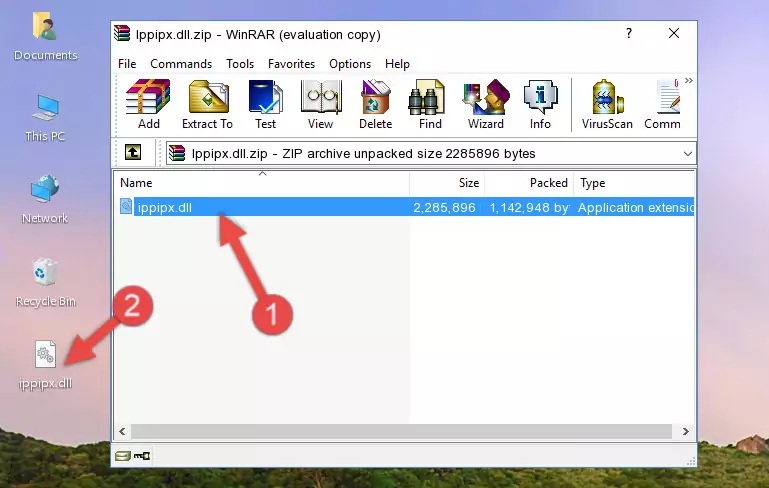Click the right arrow of horizontal scrollbar
Image resolution: width=769 pixels, height=488 pixels.
[685, 432]
